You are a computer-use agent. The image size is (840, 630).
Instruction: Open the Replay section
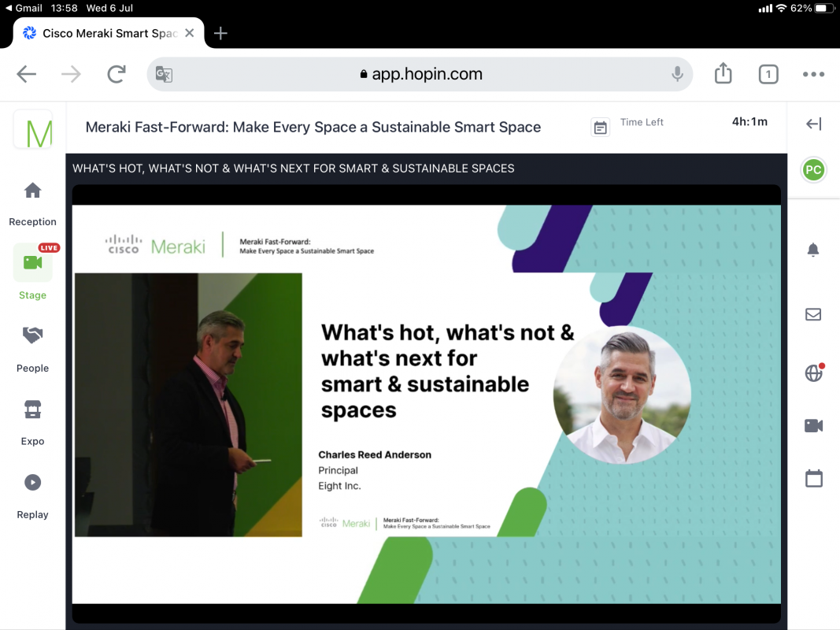(x=33, y=496)
